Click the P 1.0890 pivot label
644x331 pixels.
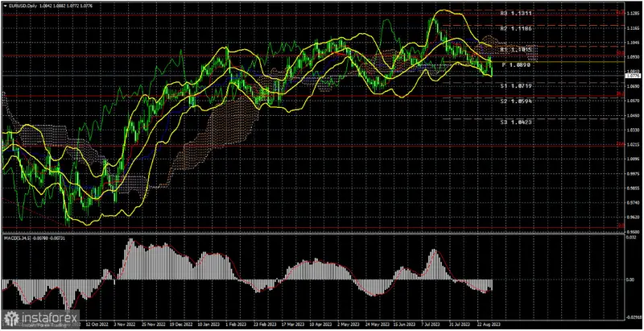click(x=516, y=65)
